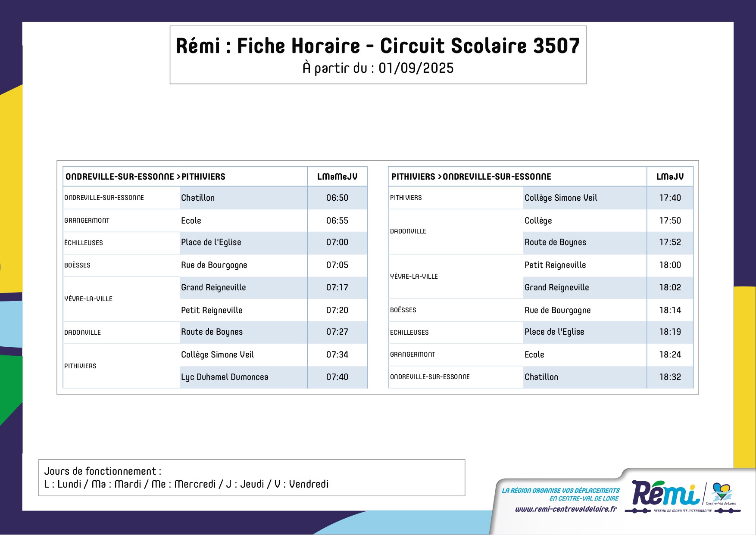Click the LMaMeJV column header
The height and width of the screenshot is (535, 756).
[337, 177]
